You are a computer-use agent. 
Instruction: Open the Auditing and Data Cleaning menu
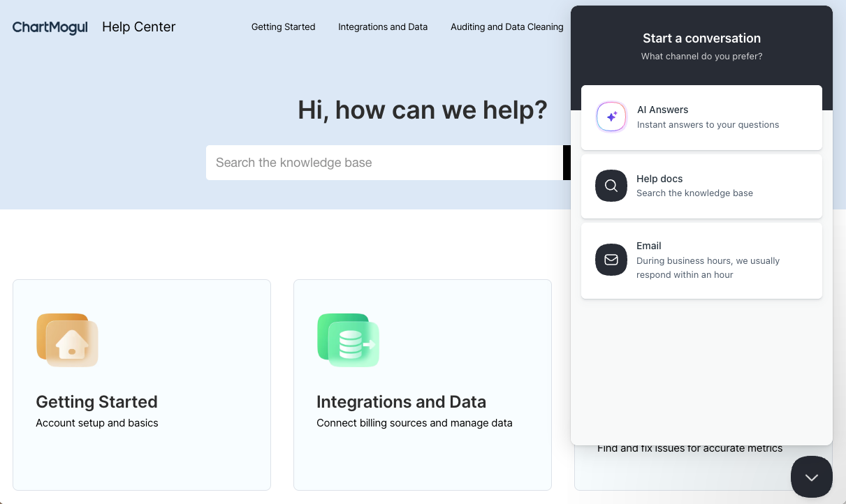(x=506, y=27)
